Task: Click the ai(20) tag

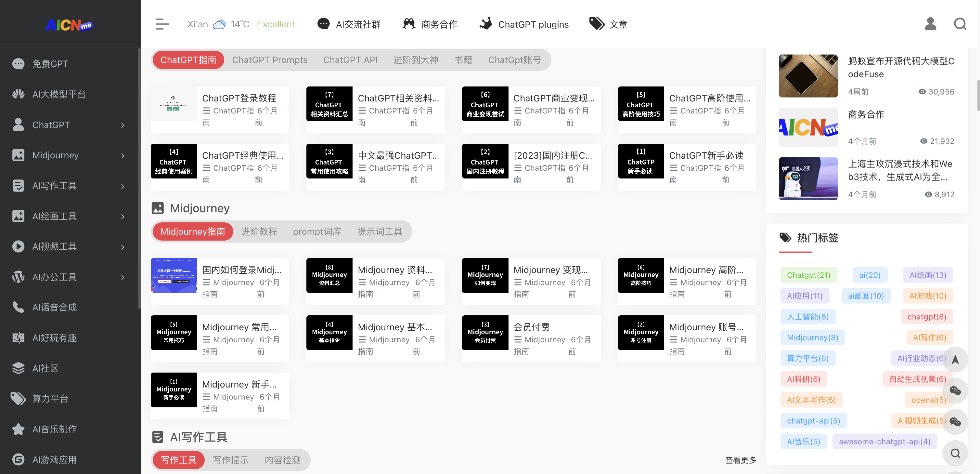Action: click(x=870, y=275)
